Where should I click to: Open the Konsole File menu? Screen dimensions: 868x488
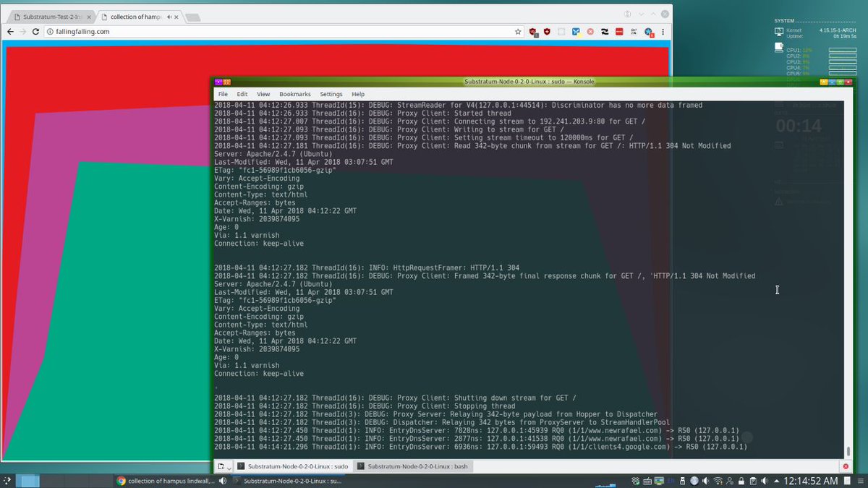(x=223, y=94)
